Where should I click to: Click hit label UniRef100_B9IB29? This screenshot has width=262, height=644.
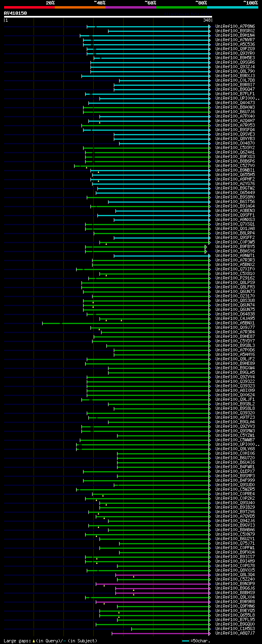pyautogui.click(x=235, y=508)
